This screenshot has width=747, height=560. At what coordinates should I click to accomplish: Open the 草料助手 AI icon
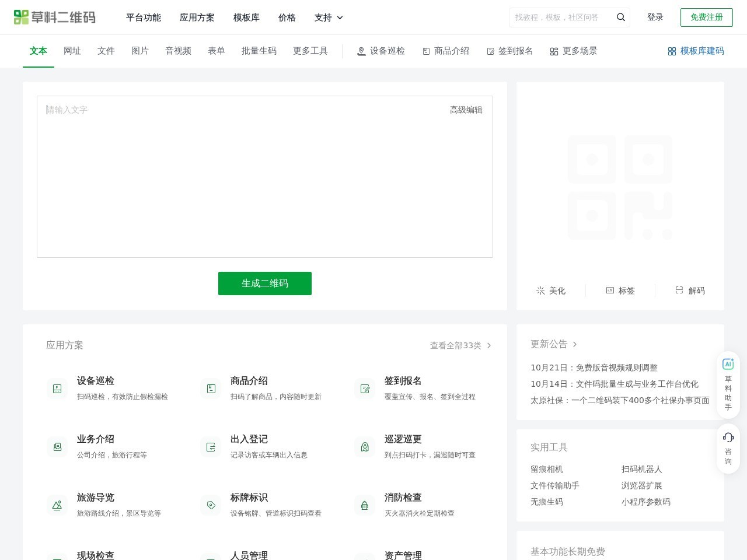(x=728, y=364)
